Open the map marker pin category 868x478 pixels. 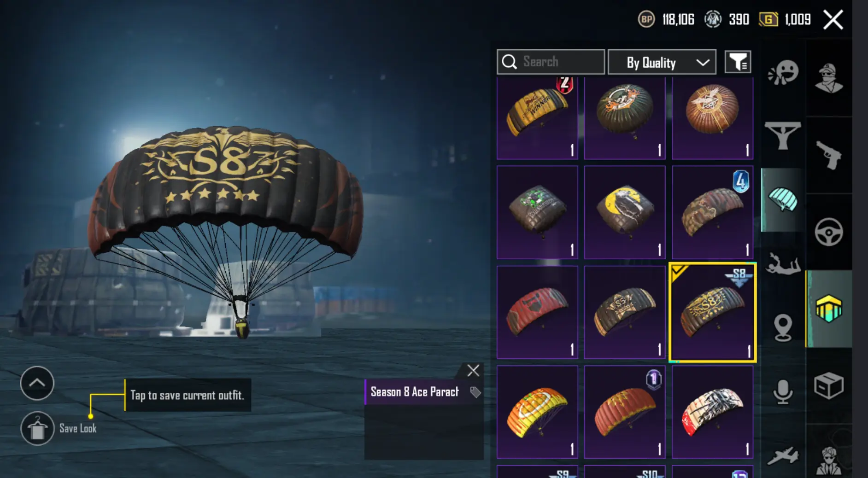pyautogui.click(x=783, y=327)
